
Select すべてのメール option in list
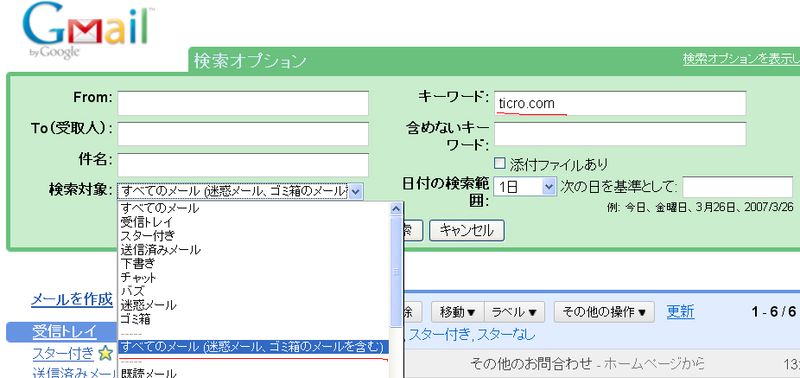(x=254, y=208)
